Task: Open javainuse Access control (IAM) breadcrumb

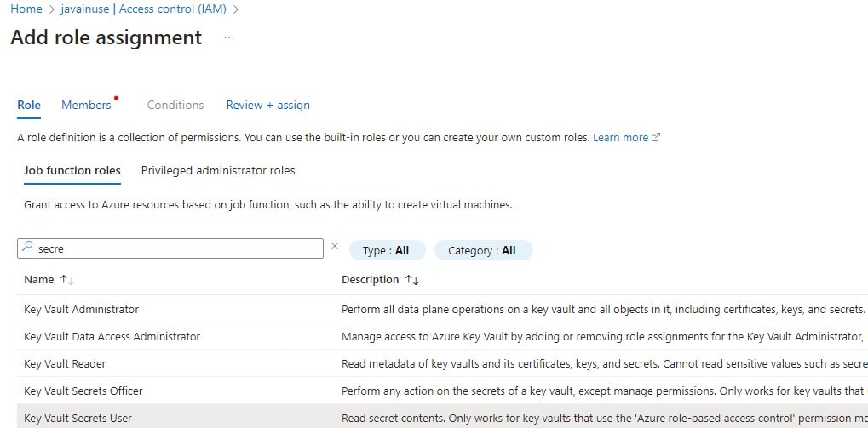Action: pyautogui.click(x=145, y=9)
